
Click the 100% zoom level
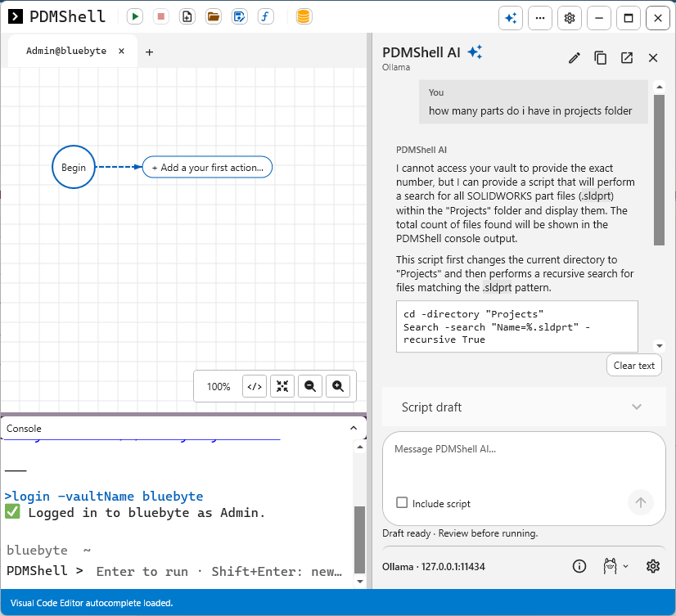219,387
